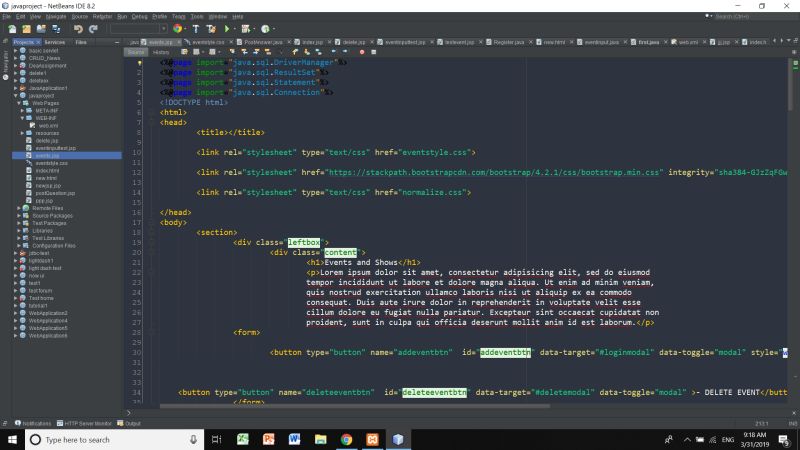Open the configuration combo box in toolbar
This screenshot has width=800, height=450.
138,29
